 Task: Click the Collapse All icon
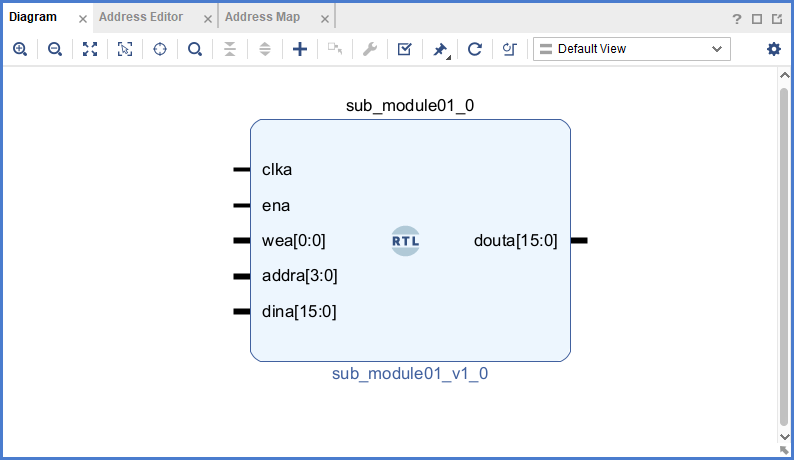(230, 49)
